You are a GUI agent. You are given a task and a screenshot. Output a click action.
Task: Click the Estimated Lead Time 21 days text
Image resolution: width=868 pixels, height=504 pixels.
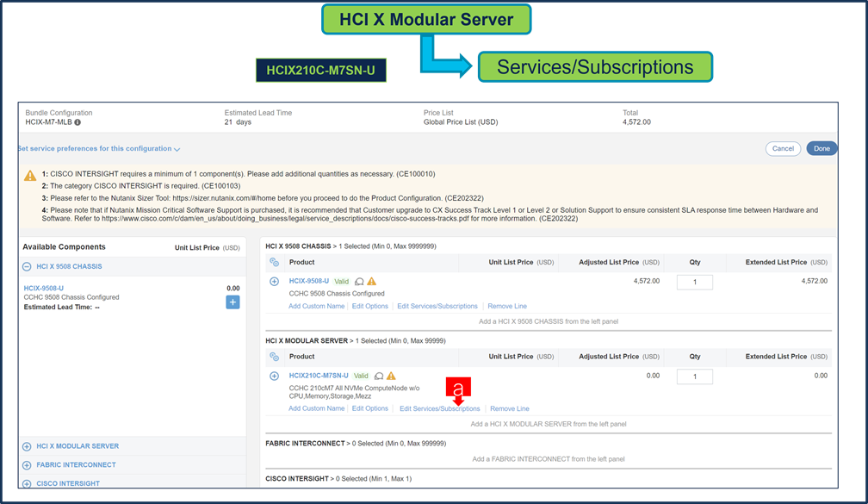pos(238,121)
